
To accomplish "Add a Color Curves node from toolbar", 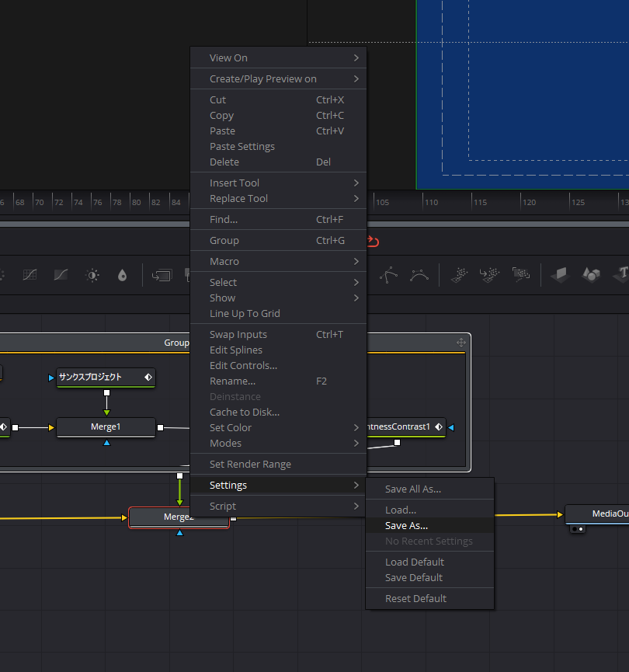I will (30, 275).
